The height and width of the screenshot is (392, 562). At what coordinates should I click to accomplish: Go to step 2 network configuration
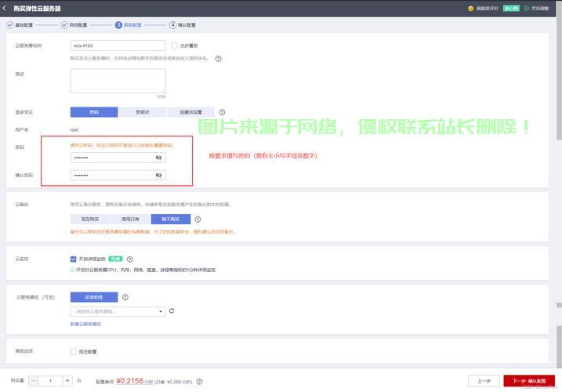74,25
